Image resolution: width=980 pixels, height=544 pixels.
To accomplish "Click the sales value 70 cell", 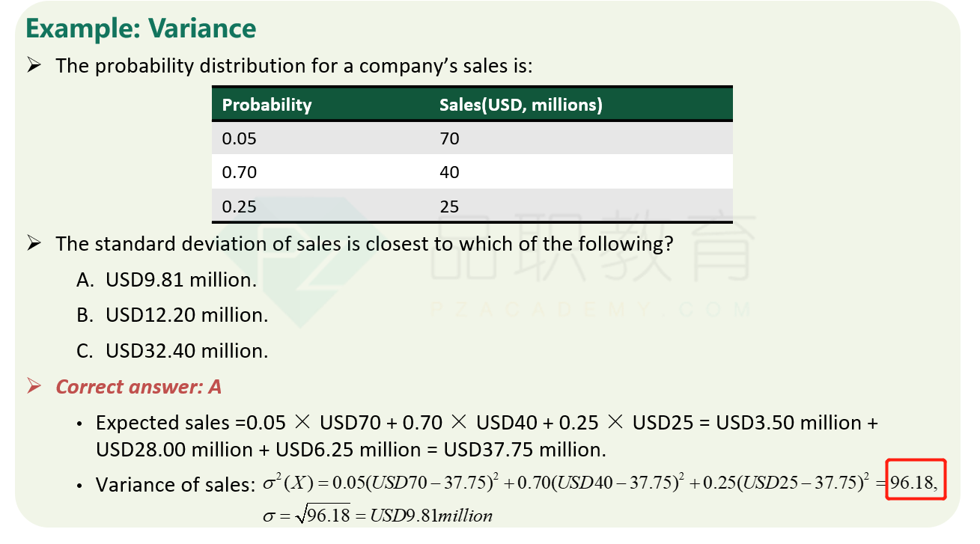I will (449, 138).
